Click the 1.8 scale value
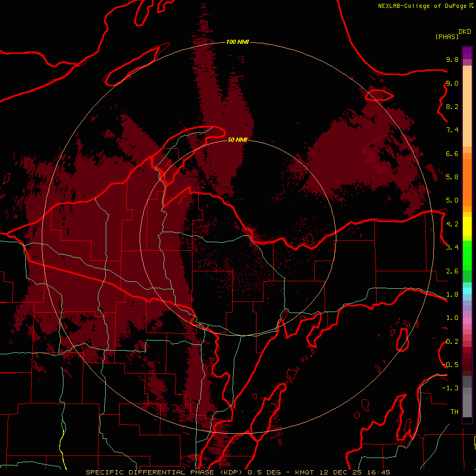Viewport: 476px width, 476px height. [452, 295]
